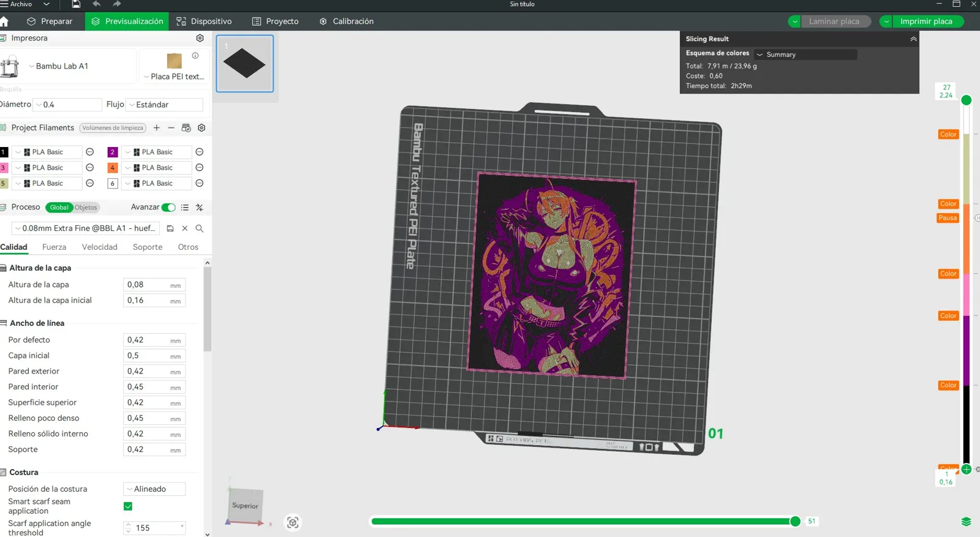Open the Flujo Estándar dropdown

pyautogui.click(x=164, y=105)
